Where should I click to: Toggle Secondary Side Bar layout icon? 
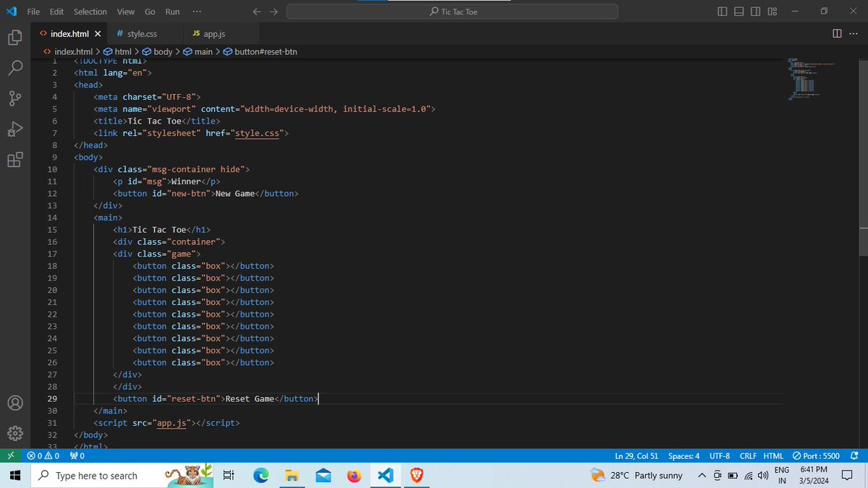coord(756,12)
